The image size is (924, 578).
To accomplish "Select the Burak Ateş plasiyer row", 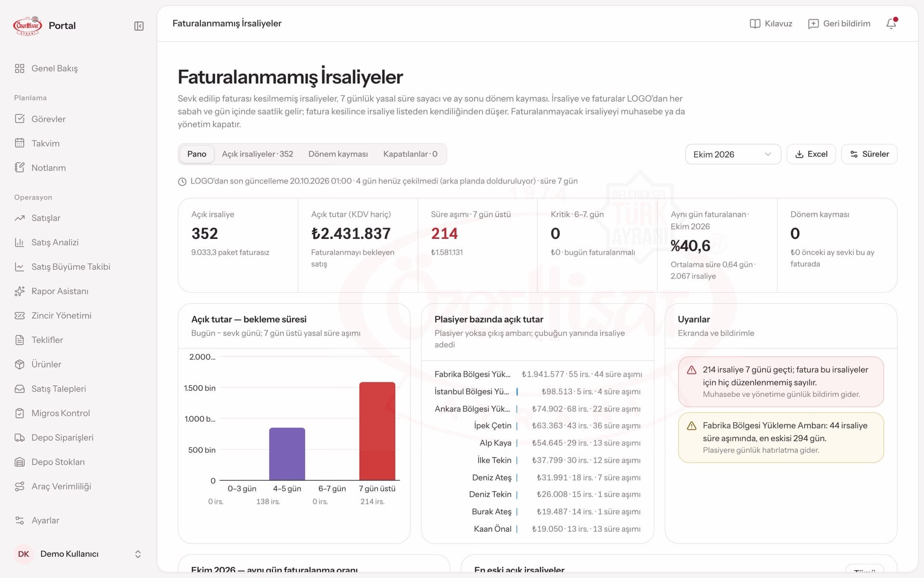I will click(538, 512).
